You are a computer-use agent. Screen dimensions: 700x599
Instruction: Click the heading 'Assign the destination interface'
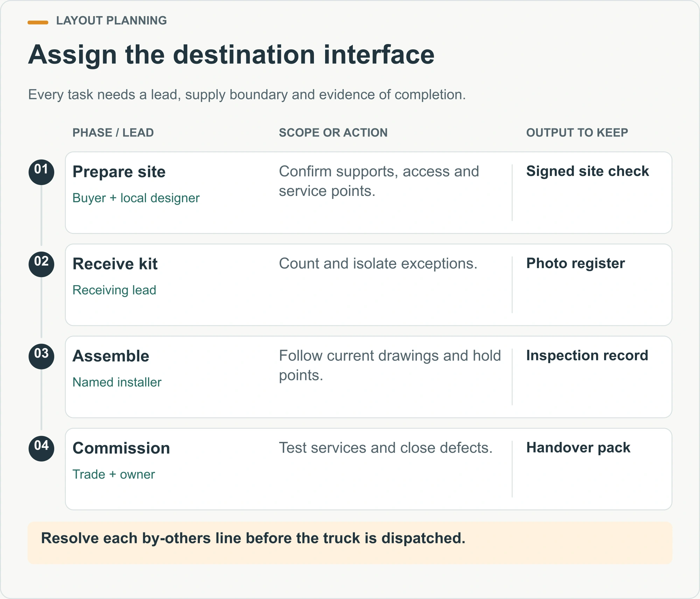point(231,55)
